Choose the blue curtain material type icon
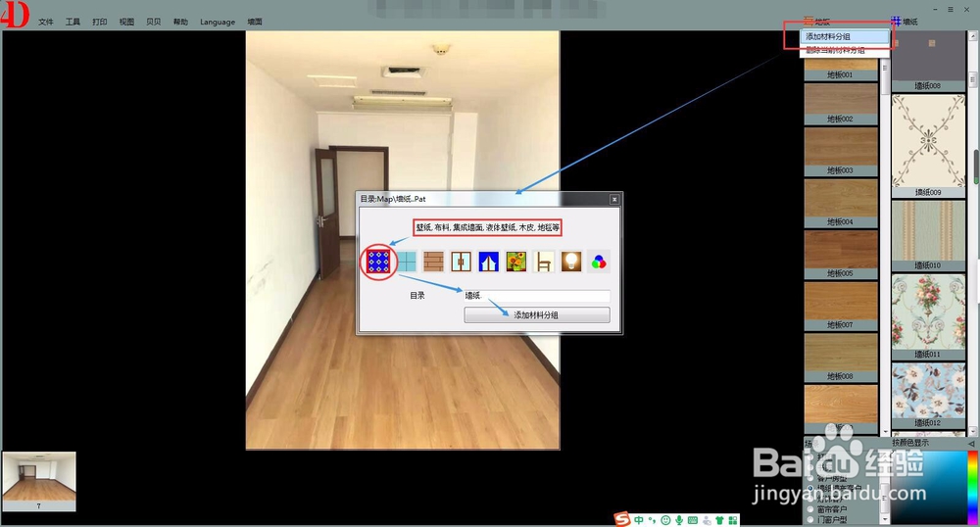980x527 pixels. tap(489, 262)
